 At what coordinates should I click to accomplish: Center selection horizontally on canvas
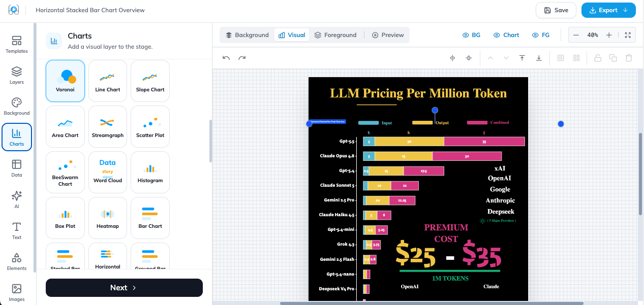(x=452, y=58)
